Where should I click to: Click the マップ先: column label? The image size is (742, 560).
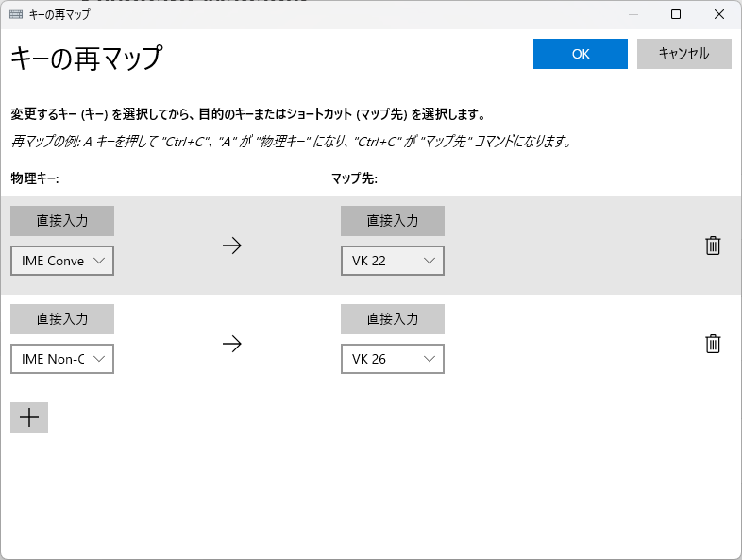pos(354,178)
